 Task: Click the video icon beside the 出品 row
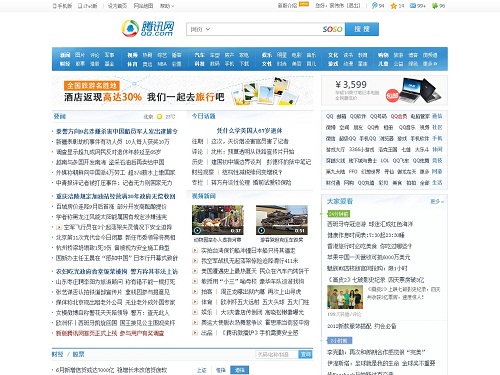click(195, 332)
